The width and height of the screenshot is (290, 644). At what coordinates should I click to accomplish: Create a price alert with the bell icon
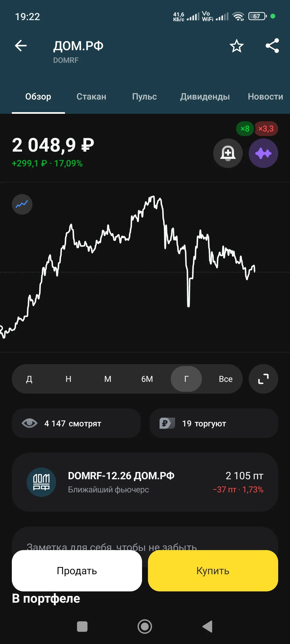coord(228,153)
